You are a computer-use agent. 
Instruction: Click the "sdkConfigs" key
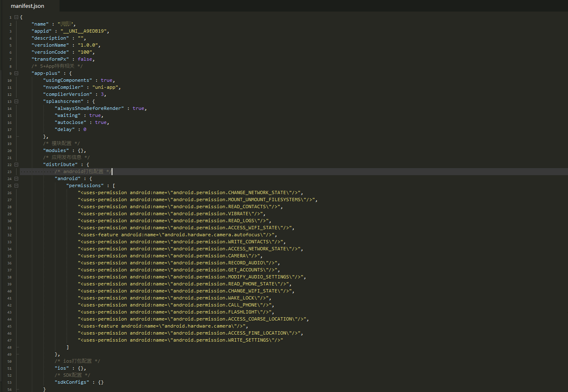click(x=72, y=382)
